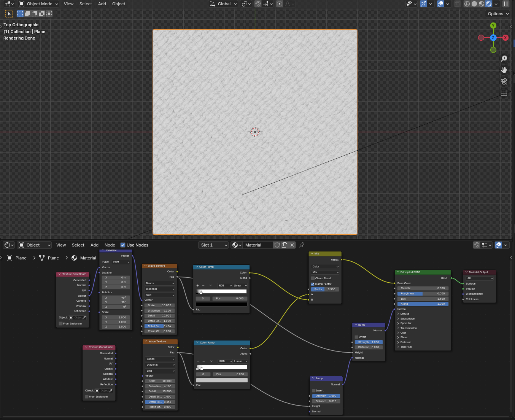Open Object menu in 3D viewport
This screenshot has height=420, width=515.
coord(119,4)
